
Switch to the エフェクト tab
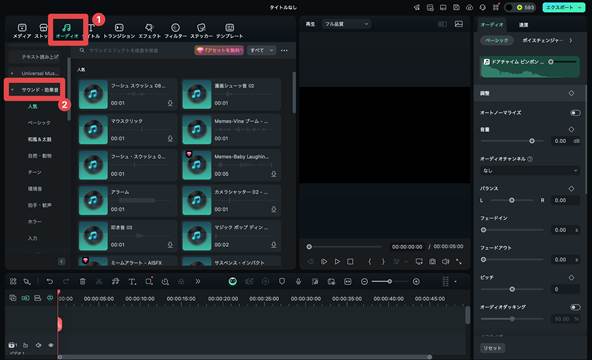tap(149, 31)
